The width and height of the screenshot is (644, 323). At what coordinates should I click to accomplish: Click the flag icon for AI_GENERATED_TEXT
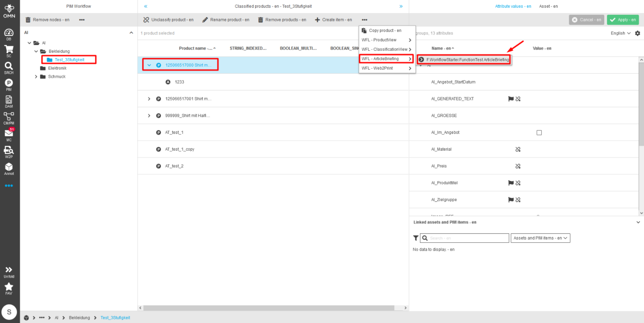pyautogui.click(x=511, y=99)
